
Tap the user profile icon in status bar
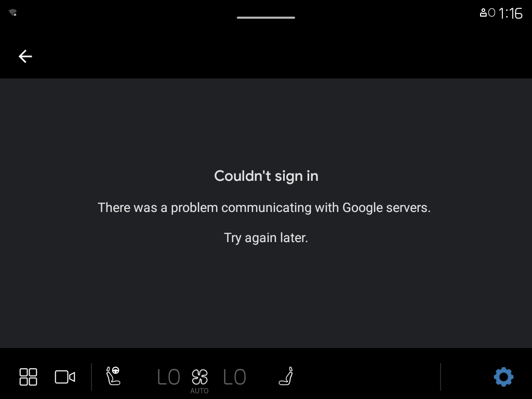coord(483,13)
